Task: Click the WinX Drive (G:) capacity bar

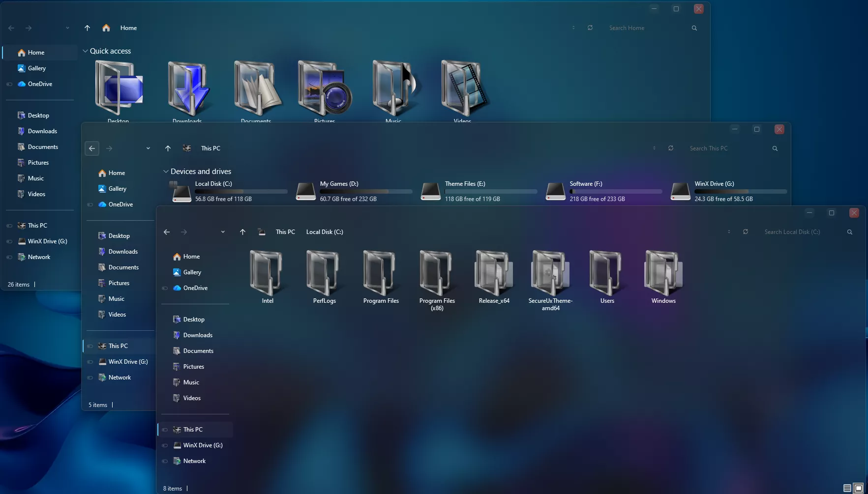Action: (x=740, y=191)
